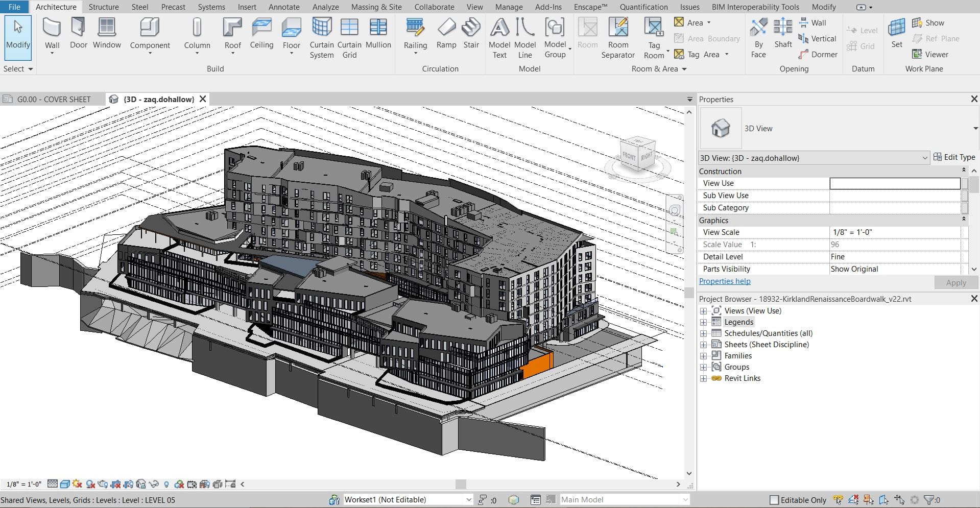Switch to the G0.00 - COVER SHEET tab
The image size is (980, 508).
pyautogui.click(x=54, y=99)
